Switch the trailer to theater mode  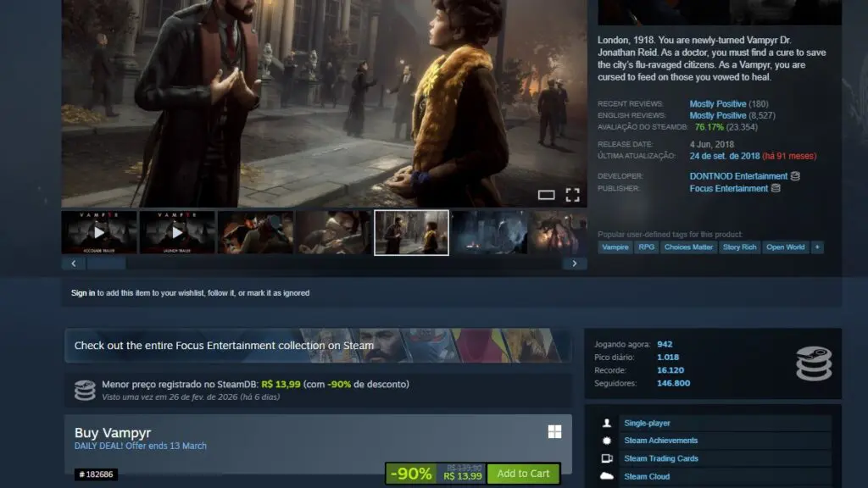[x=546, y=194]
